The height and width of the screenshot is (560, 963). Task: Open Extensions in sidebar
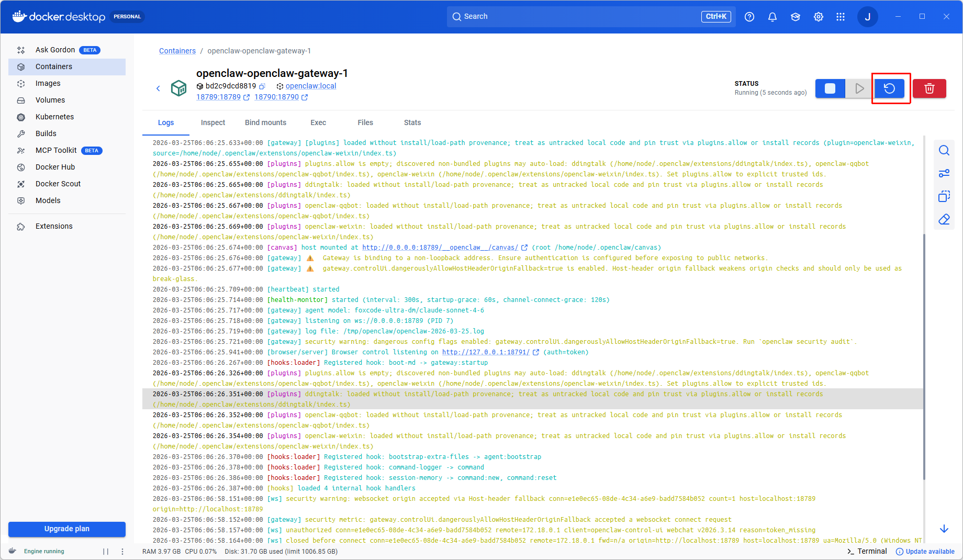(67, 226)
